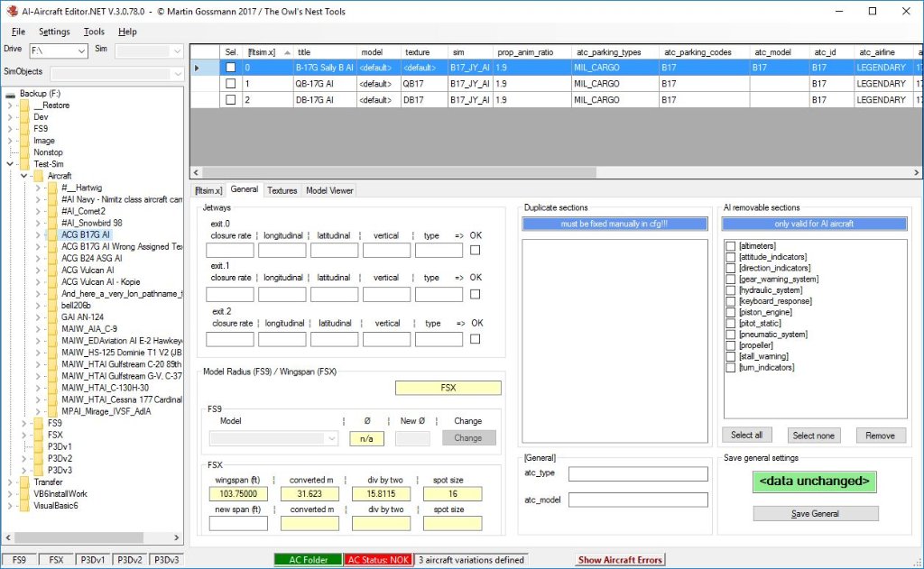
Task: Open the Help menu
Action: pos(127,32)
